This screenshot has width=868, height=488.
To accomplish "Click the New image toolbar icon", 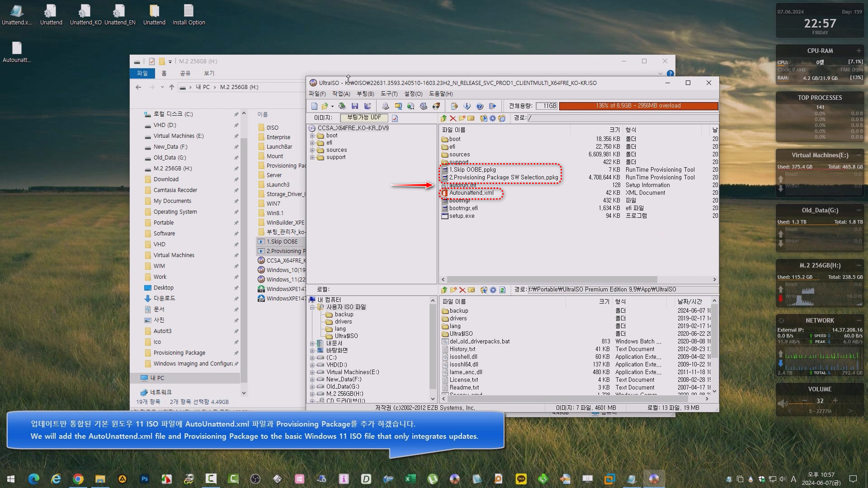I will pyautogui.click(x=314, y=106).
